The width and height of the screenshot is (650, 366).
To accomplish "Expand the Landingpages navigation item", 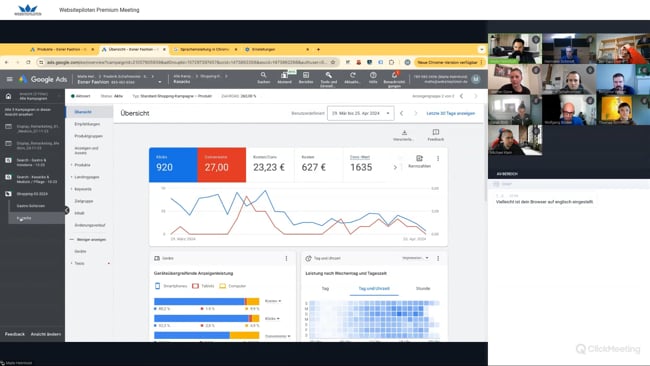I will (86, 177).
